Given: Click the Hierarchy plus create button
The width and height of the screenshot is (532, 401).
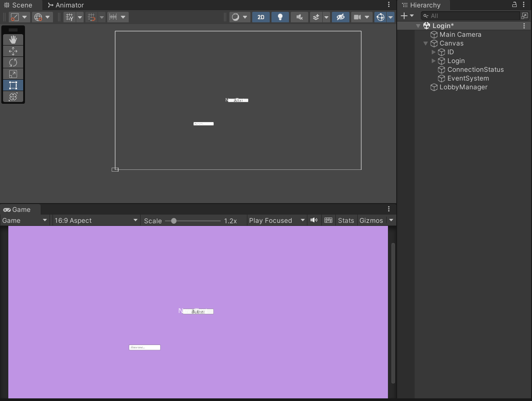Looking at the screenshot, I should [404, 16].
